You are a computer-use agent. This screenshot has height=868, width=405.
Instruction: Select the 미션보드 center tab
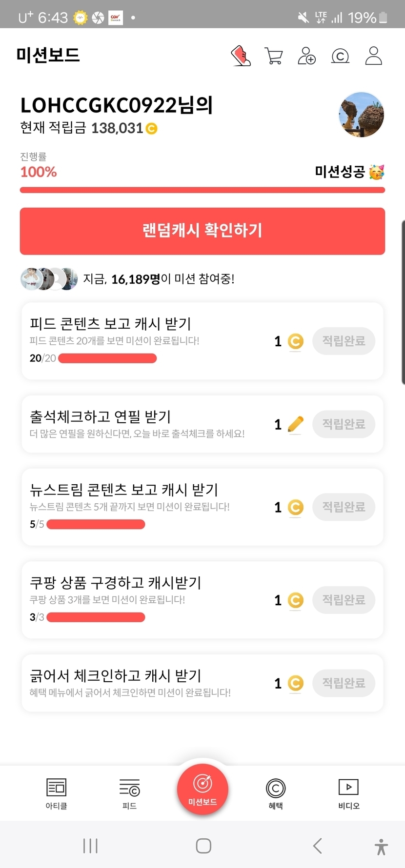click(x=202, y=789)
